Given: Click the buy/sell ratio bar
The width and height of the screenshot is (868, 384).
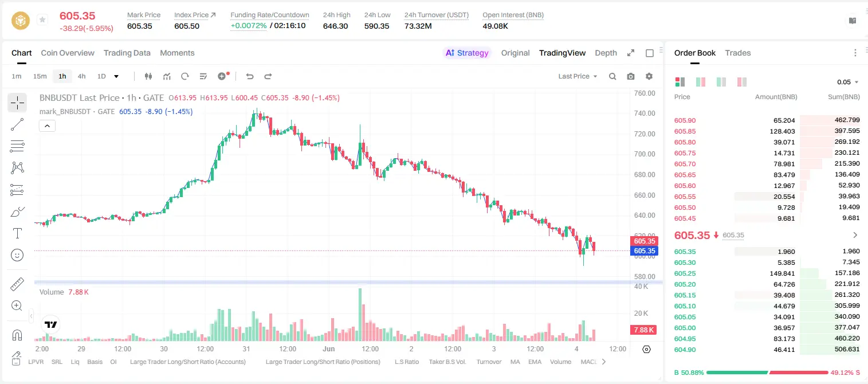Looking at the screenshot, I should coord(767,373).
